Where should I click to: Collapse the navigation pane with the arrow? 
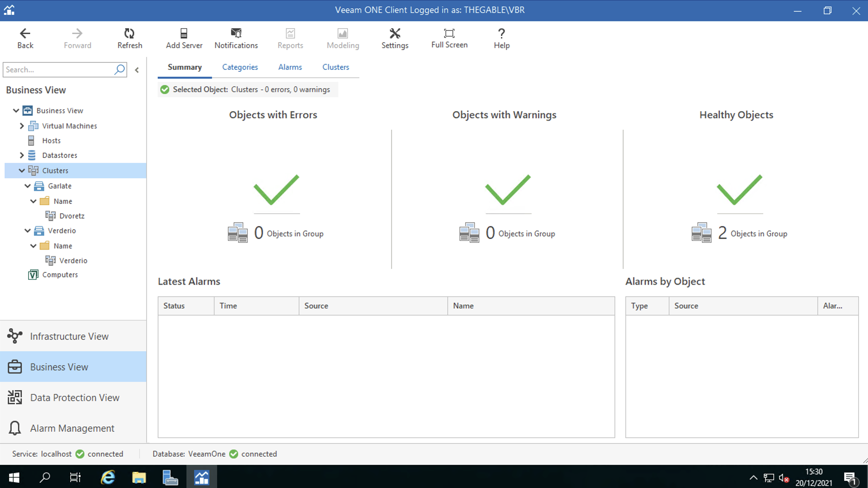pyautogui.click(x=137, y=70)
